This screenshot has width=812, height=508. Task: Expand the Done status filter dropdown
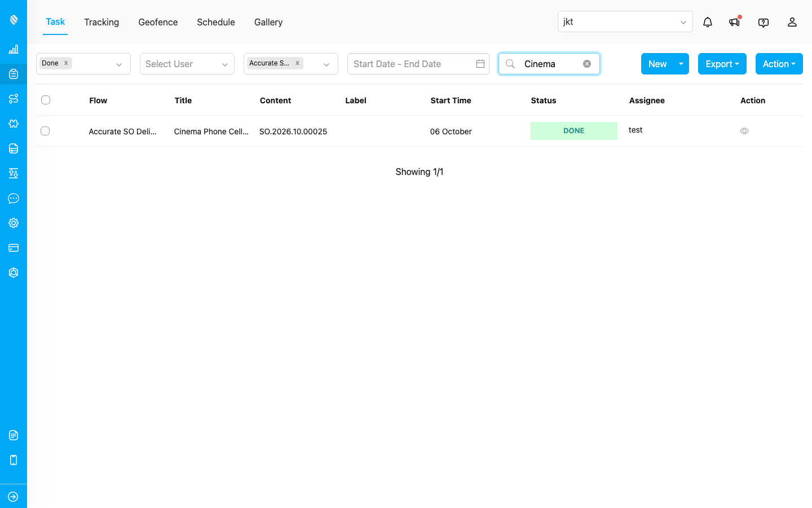click(119, 64)
